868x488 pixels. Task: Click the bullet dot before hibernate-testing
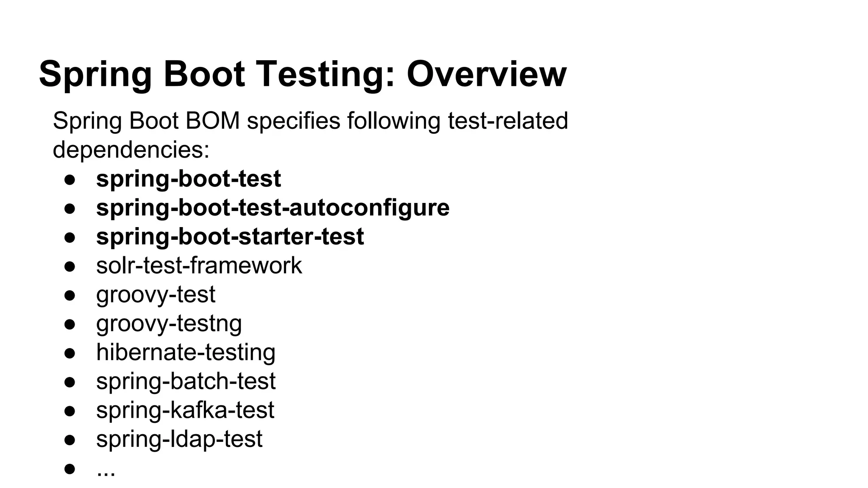[x=70, y=353]
